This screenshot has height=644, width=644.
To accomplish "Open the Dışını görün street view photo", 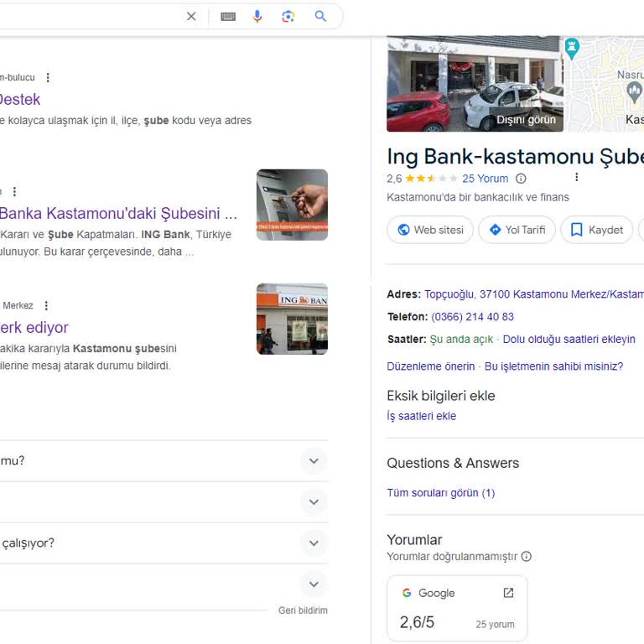I will point(475,84).
